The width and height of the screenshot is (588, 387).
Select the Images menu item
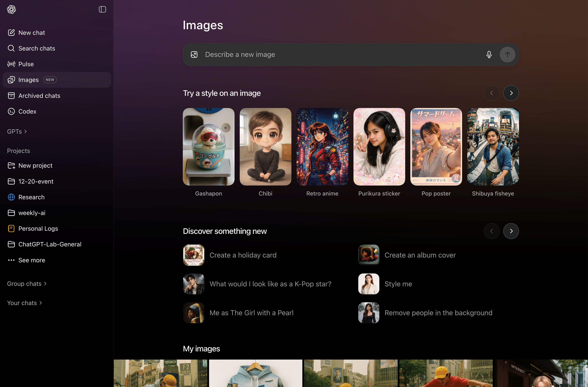tap(28, 80)
